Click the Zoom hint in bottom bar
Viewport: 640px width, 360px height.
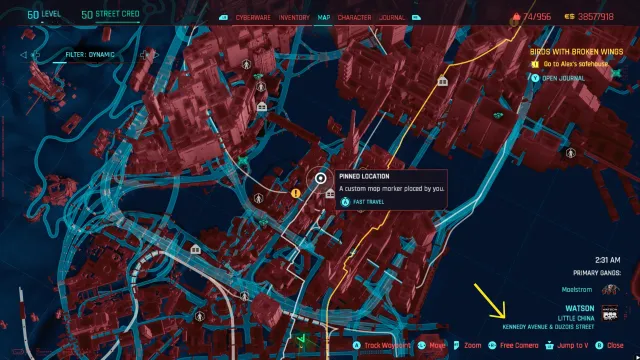coord(473,346)
